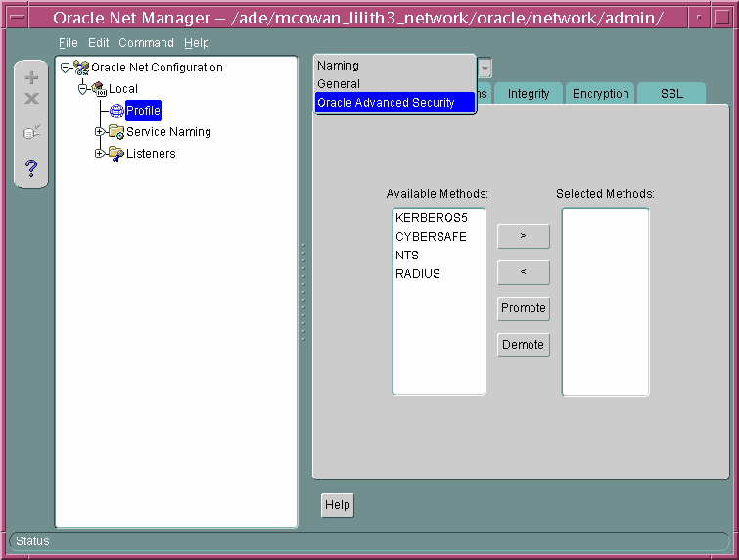Screen dimensions: 739x560
Task: Collapse the Local tree node
Action: (x=83, y=89)
